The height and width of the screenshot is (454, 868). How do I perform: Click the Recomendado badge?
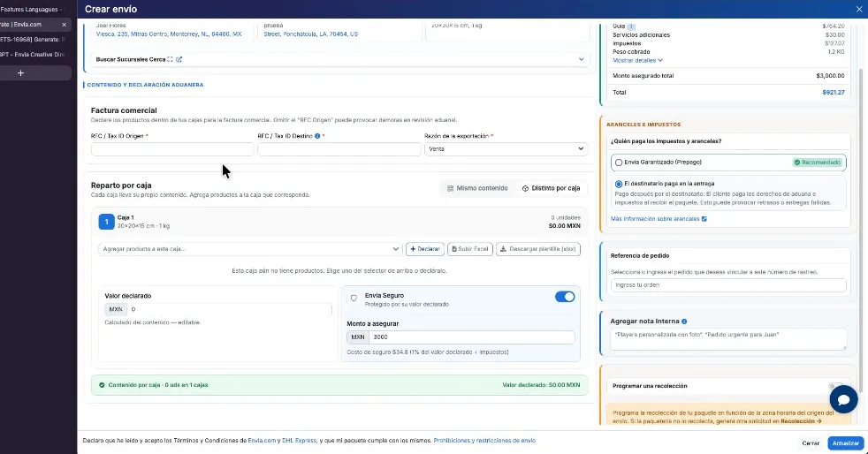point(817,163)
